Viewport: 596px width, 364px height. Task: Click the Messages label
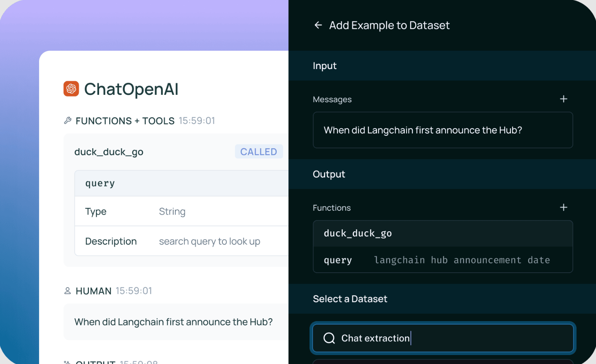coord(332,99)
